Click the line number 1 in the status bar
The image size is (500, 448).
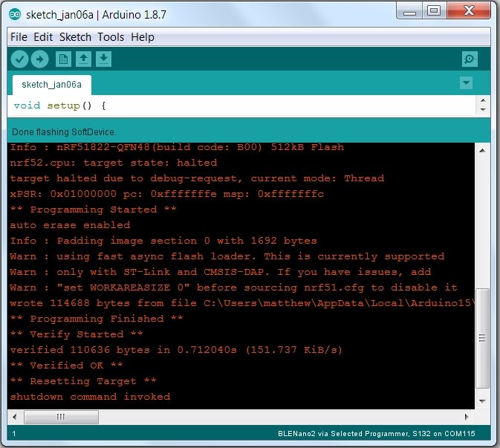[x=14, y=434]
